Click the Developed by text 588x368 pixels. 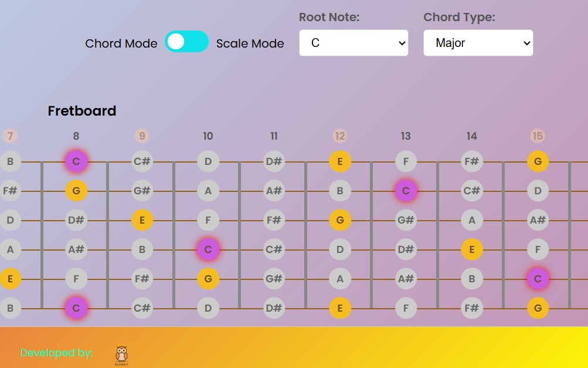(x=57, y=353)
